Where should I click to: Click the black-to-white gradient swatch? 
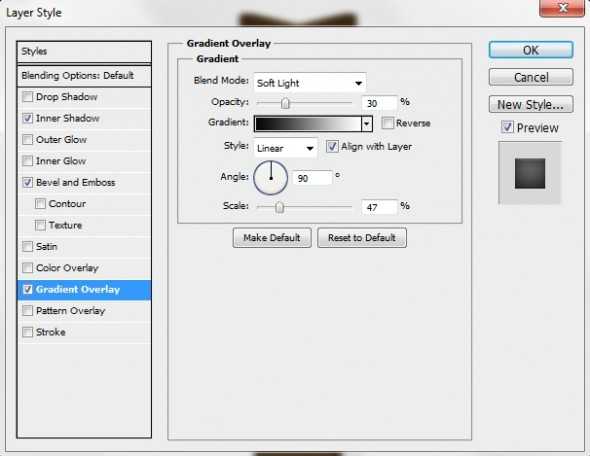click(308, 123)
